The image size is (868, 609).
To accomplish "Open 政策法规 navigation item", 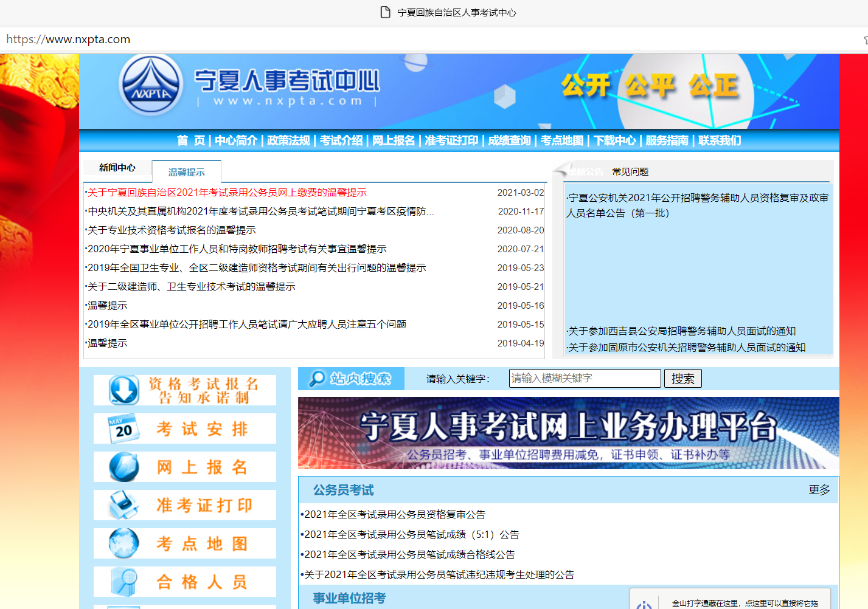I will [288, 140].
